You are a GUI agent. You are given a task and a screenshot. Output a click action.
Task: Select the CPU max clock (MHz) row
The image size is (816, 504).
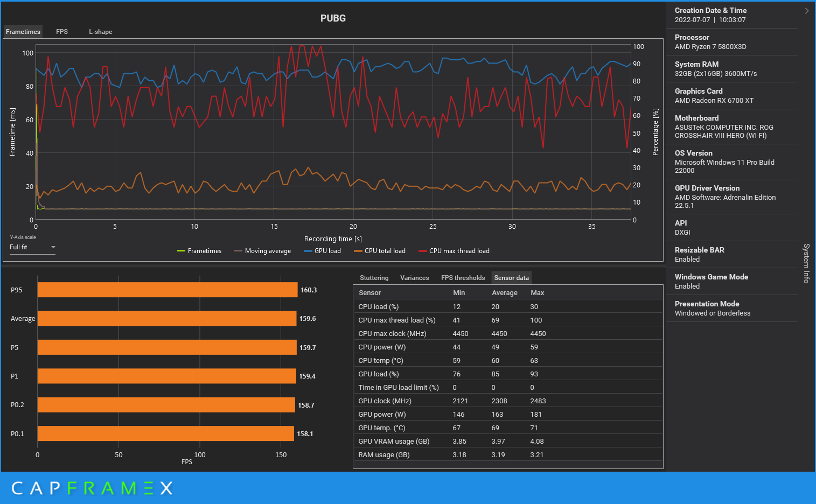tap(508, 333)
